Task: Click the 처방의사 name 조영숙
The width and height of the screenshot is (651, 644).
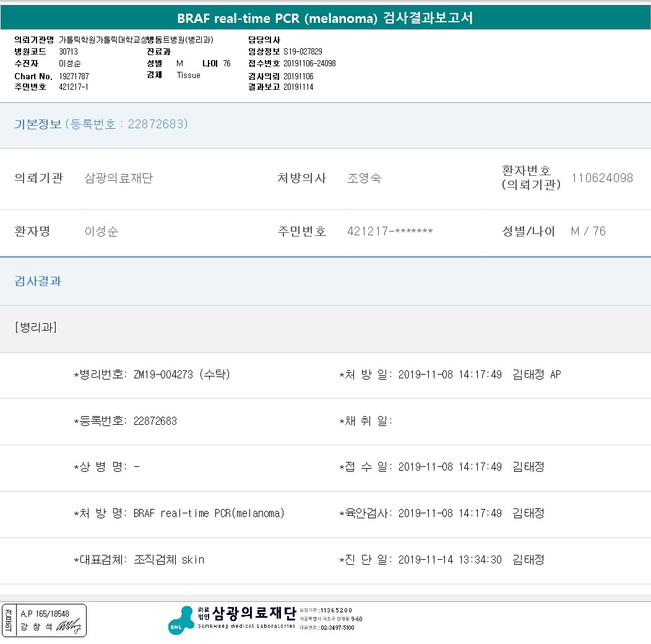Action: coord(364,178)
